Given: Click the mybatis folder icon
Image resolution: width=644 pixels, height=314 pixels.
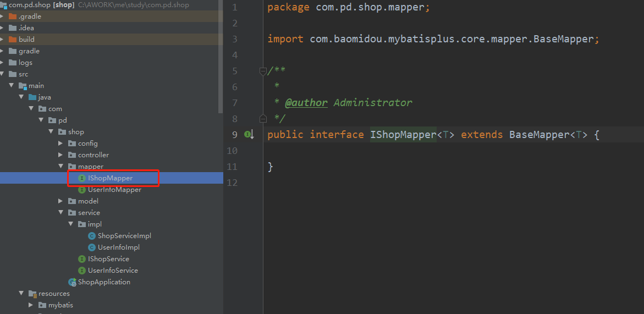Looking at the screenshot, I should coord(42,305).
